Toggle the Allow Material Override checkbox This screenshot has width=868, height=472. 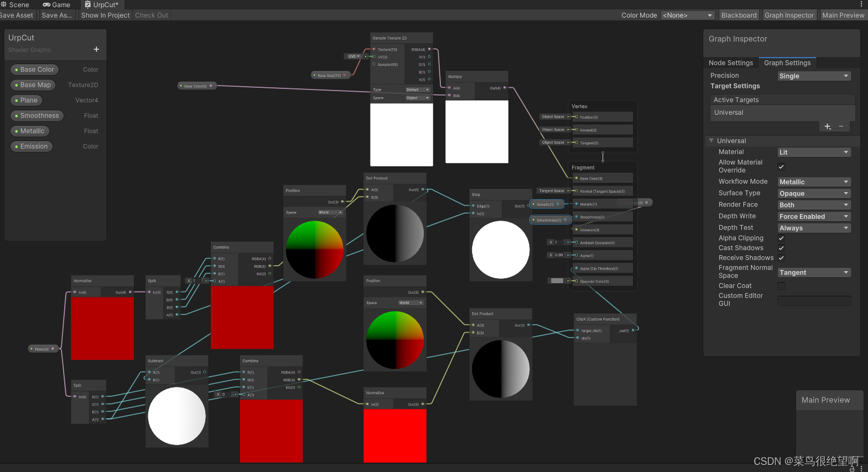781,166
